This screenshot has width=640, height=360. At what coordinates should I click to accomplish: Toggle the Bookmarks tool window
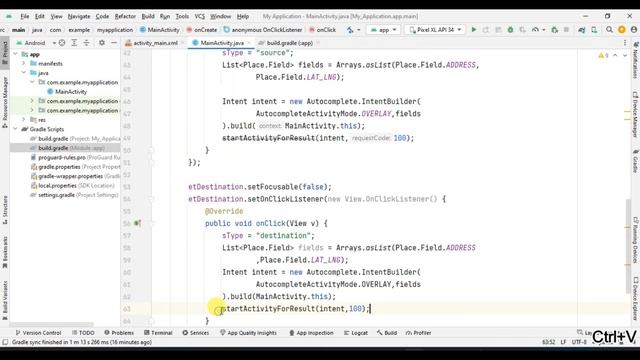coord(5,252)
